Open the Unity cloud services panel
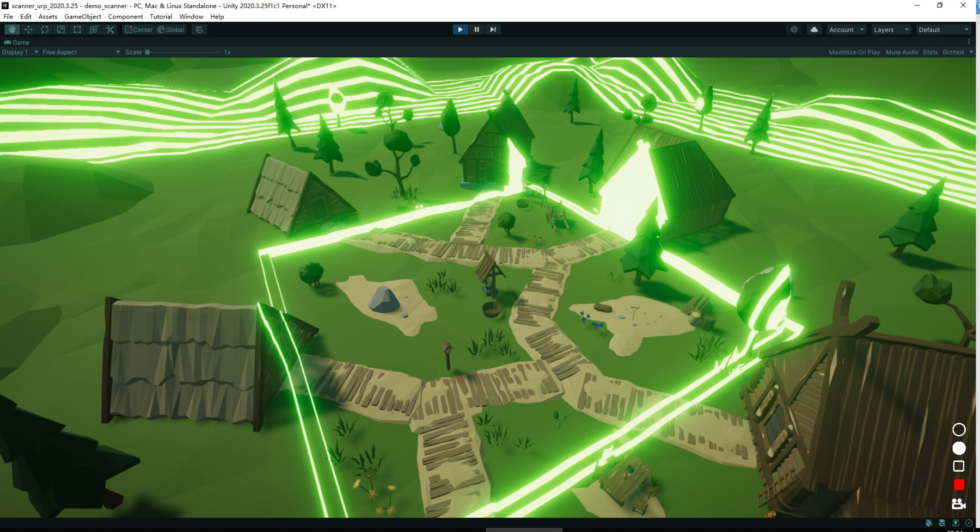 click(813, 29)
